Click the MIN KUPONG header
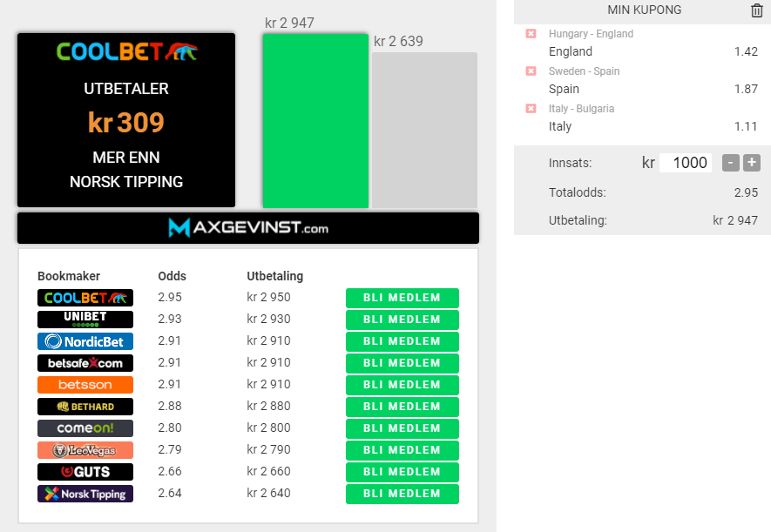This screenshot has width=771, height=532. (x=644, y=10)
